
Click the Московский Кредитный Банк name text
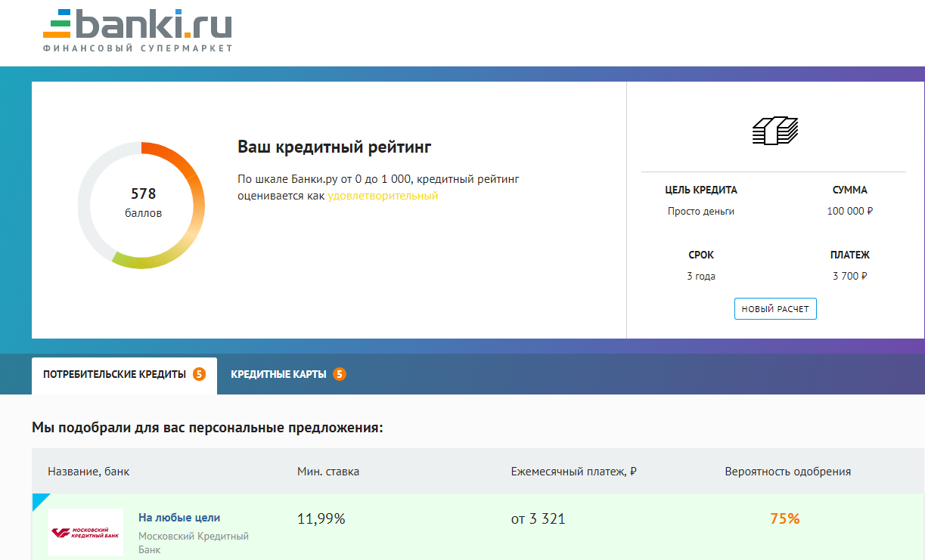(x=193, y=543)
